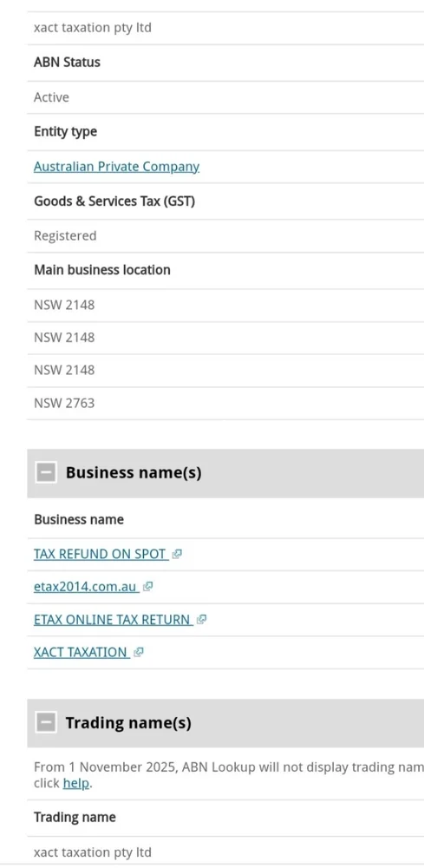Click the help link under Trading names
The width and height of the screenshot is (424, 868).
coord(75,783)
